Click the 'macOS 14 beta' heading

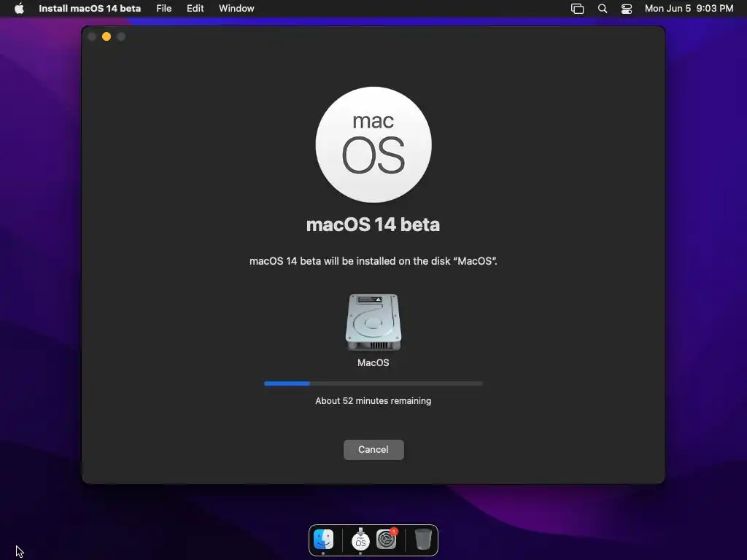click(x=373, y=225)
